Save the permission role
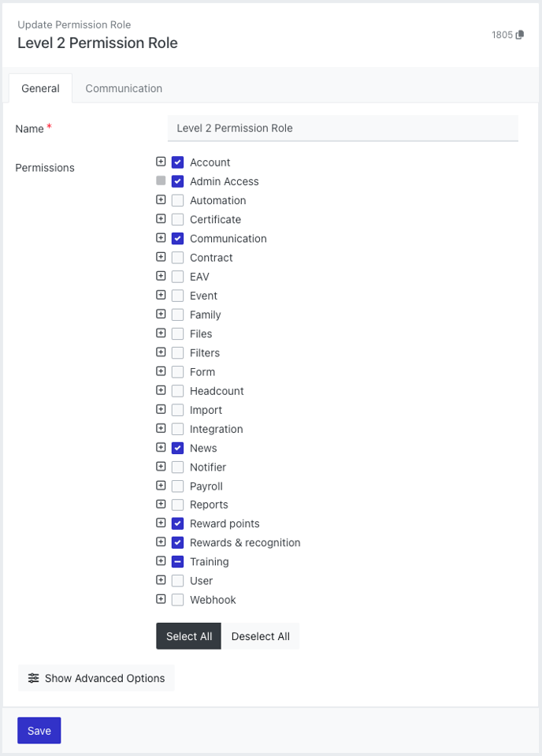This screenshot has width=542, height=756. (39, 731)
